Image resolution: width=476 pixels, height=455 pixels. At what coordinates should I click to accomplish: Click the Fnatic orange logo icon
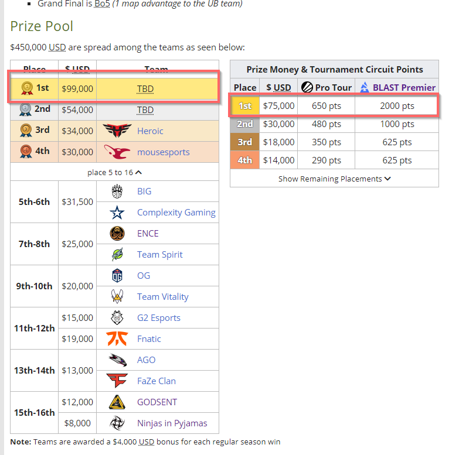(117, 338)
